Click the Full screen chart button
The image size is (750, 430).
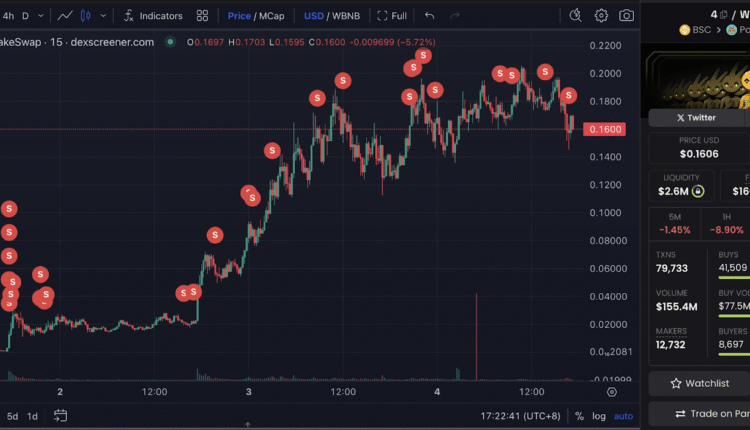(392, 16)
